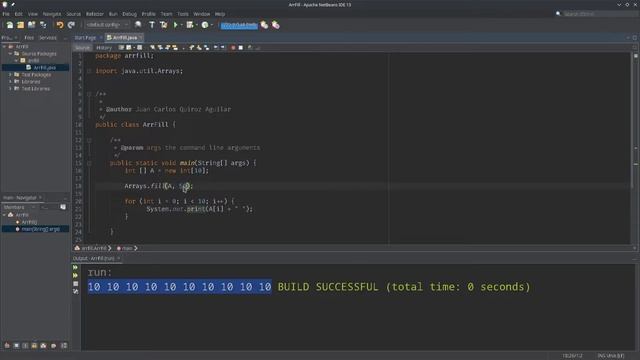Run the project with the green play icon
Viewport: 640px width, 360px height.
click(x=176, y=25)
